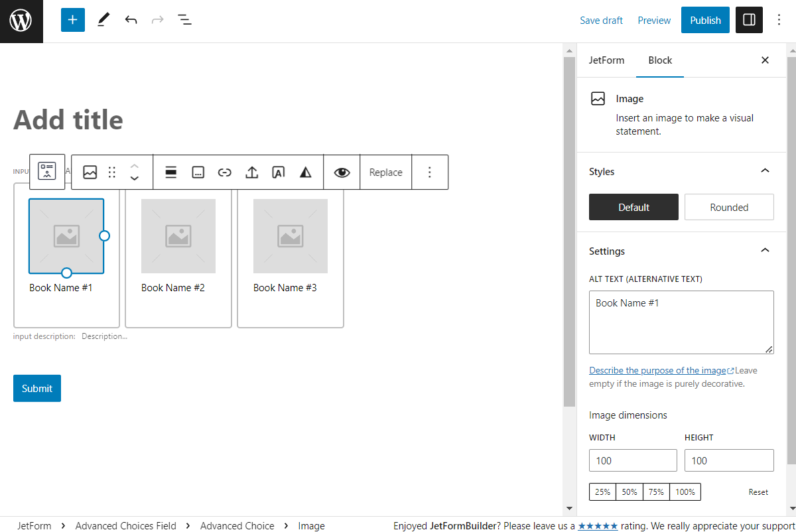Screen dimensions: 796x532
Task: Open the block options three-dot menu
Action: [x=430, y=172]
